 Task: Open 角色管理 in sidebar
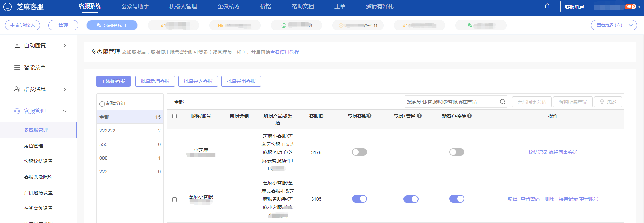click(x=33, y=146)
